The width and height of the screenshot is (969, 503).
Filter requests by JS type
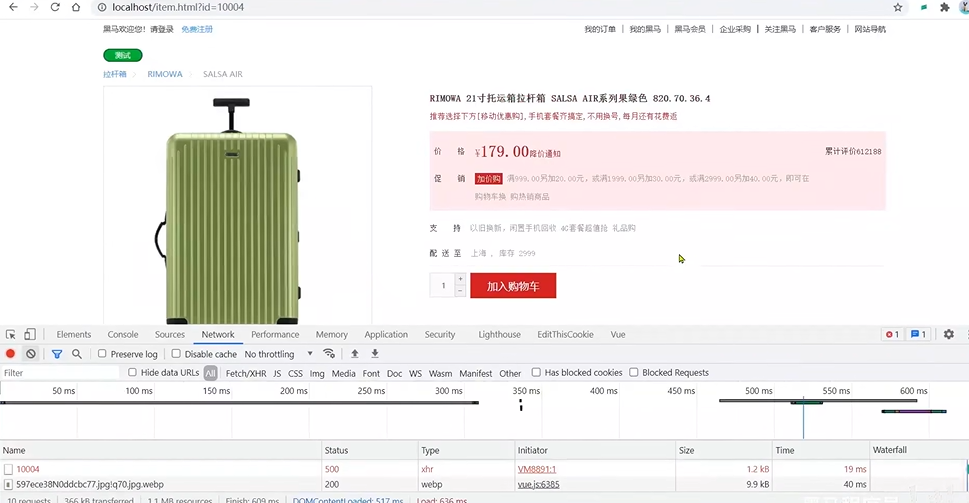point(277,373)
